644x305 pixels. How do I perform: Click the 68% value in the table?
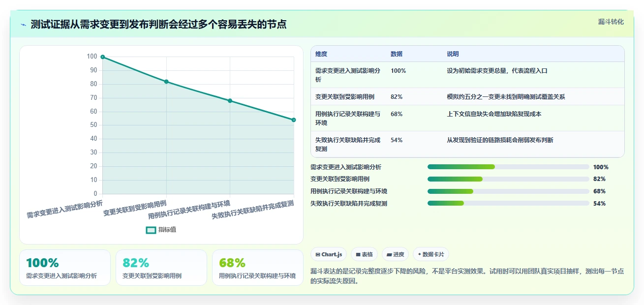[397, 114]
